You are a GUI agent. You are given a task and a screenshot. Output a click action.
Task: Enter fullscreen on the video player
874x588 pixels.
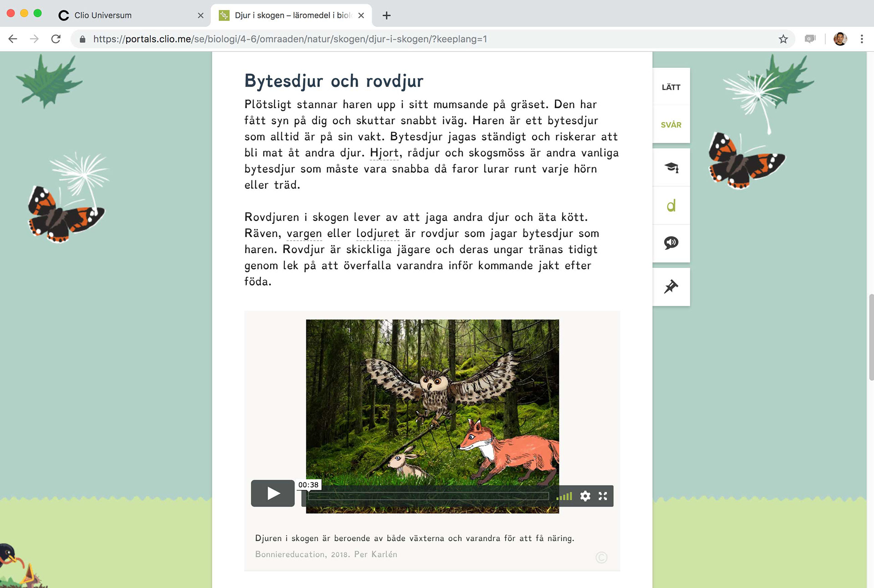click(x=603, y=496)
